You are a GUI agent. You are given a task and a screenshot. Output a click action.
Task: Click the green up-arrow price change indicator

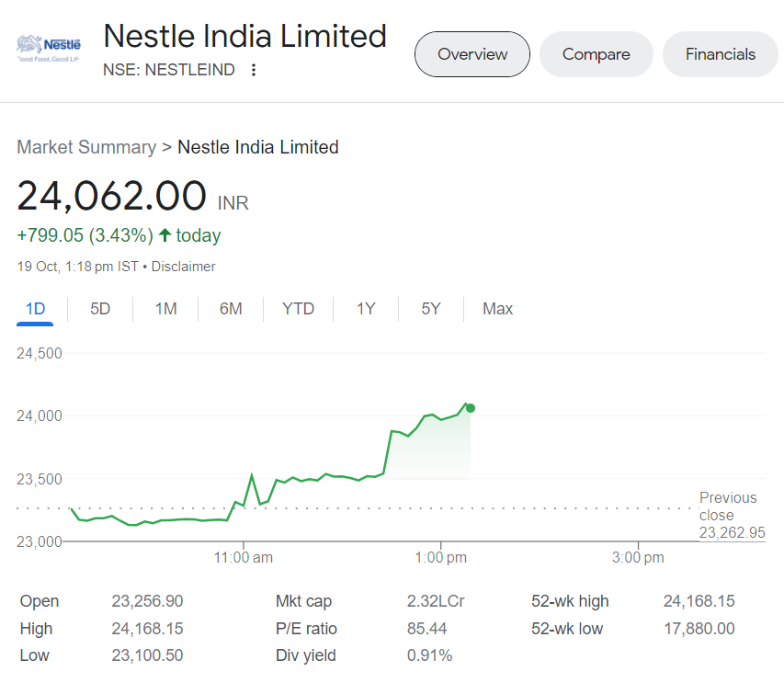click(165, 235)
